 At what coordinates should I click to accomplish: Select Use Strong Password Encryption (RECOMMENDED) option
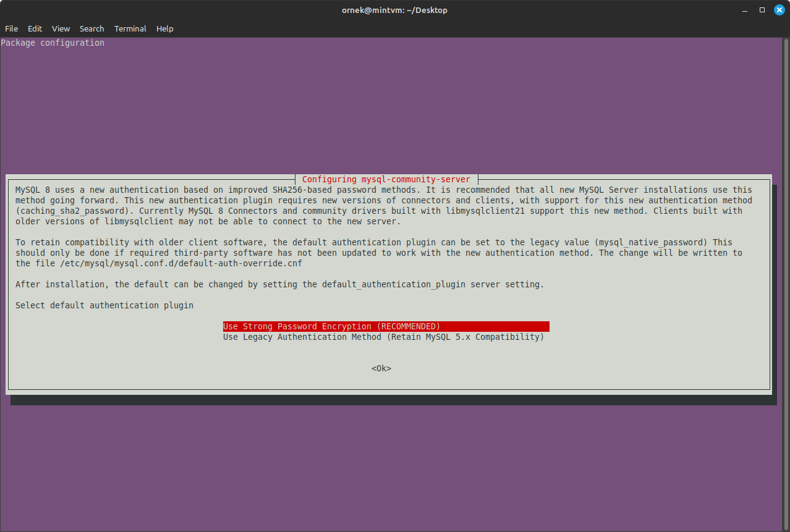click(386, 326)
